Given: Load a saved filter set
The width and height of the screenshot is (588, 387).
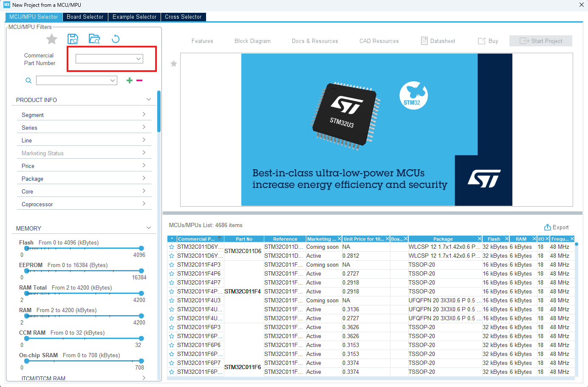Looking at the screenshot, I should coord(94,38).
